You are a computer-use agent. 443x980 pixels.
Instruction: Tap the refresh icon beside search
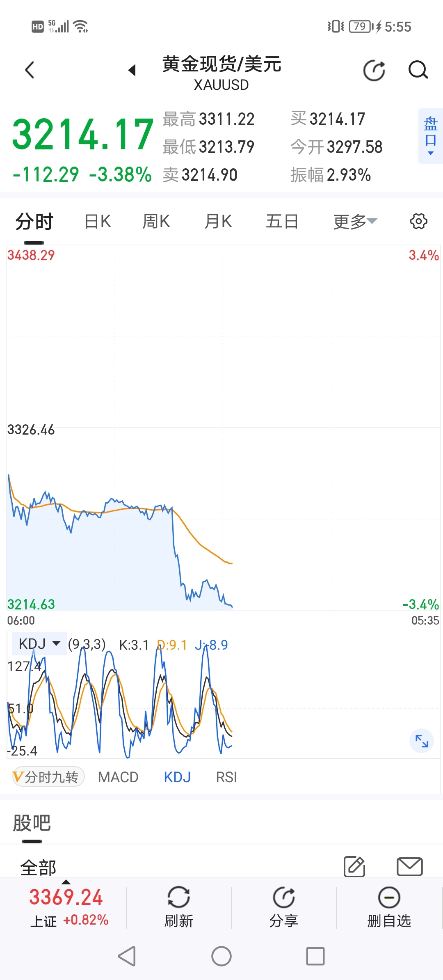(374, 70)
